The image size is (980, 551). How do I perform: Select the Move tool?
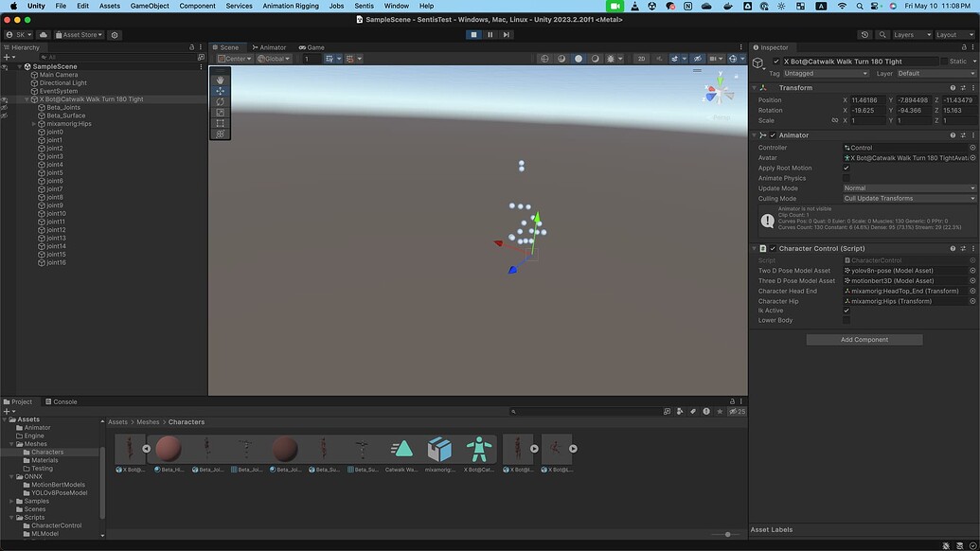220,91
